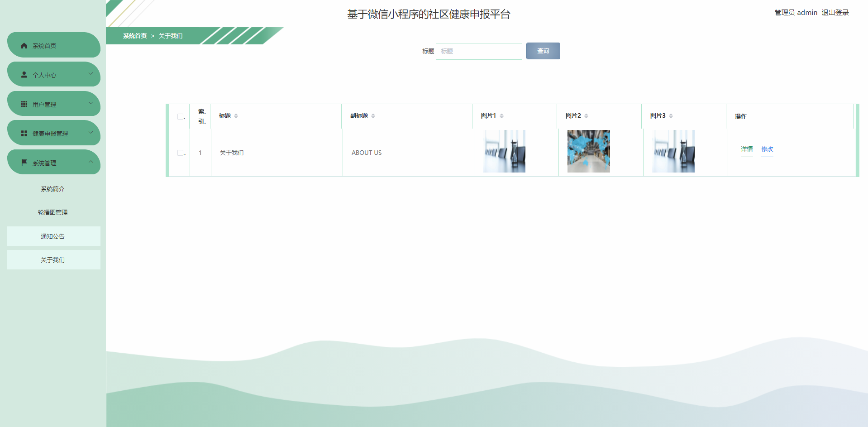Open the 图片2 world map thumbnail
This screenshot has height=427, width=868.
point(589,151)
